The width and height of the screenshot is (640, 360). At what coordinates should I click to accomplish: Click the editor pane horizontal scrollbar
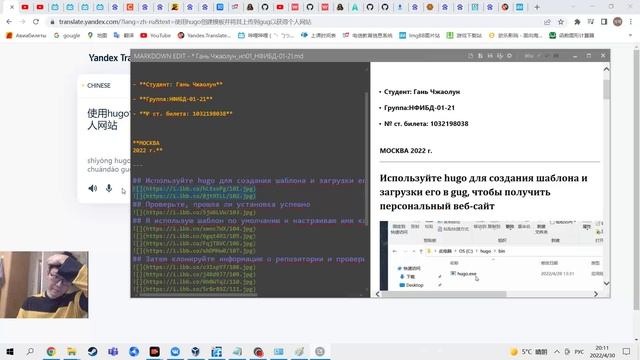(198, 295)
